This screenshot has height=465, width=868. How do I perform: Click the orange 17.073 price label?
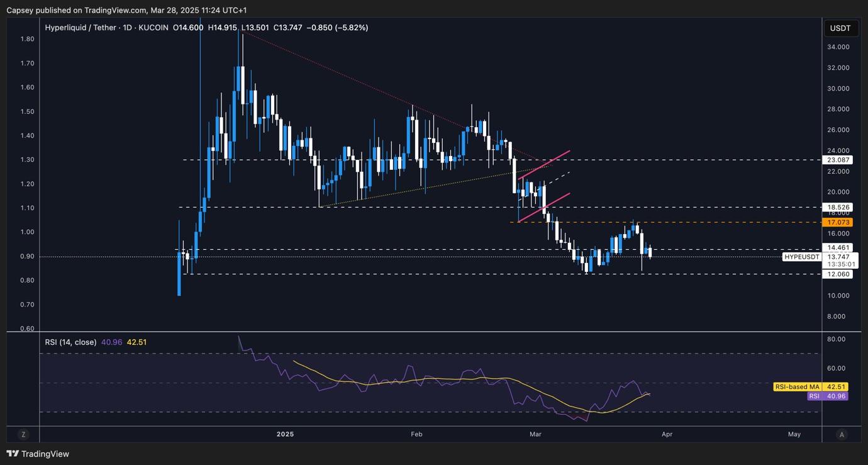click(x=839, y=222)
